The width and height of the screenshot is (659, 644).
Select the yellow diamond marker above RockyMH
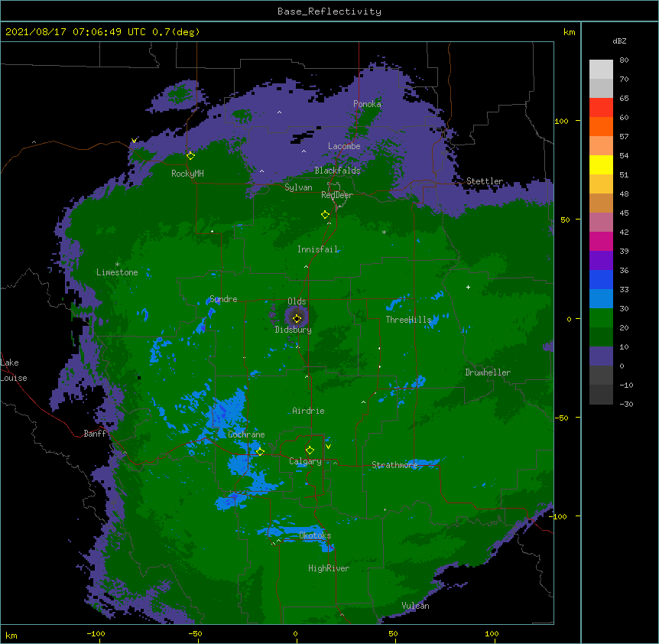tap(190, 155)
